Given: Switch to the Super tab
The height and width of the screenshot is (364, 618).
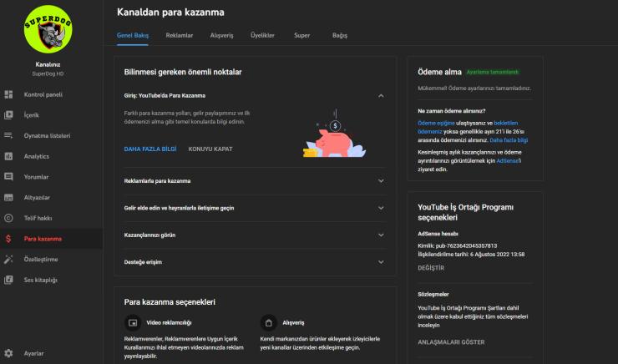Looking at the screenshot, I should click(302, 35).
